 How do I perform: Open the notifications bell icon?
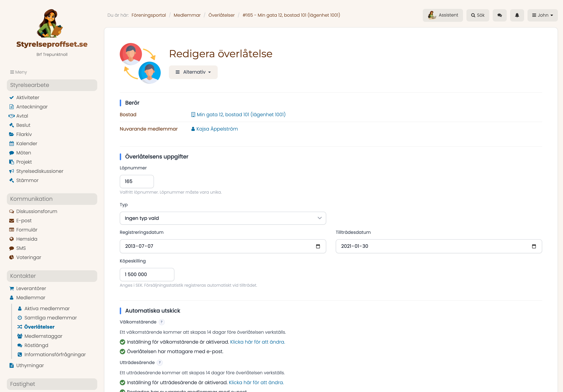517,15
